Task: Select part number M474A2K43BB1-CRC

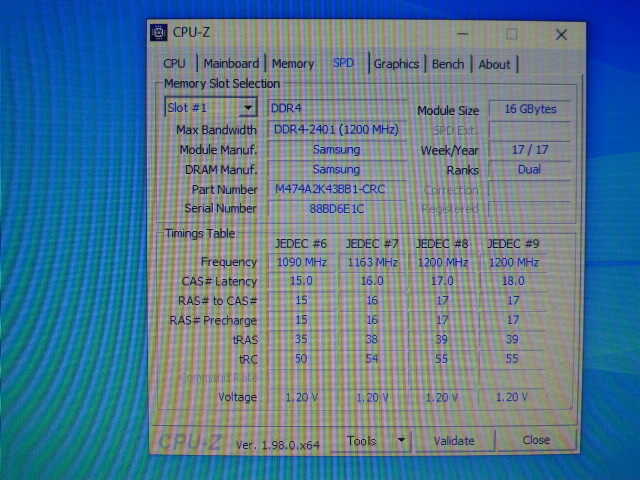Action: (337, 189)
